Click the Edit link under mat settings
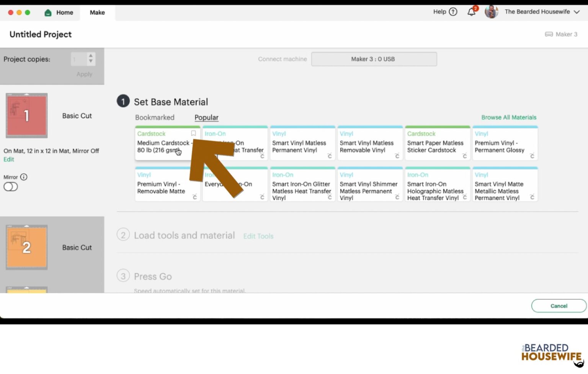 (9, 159)
